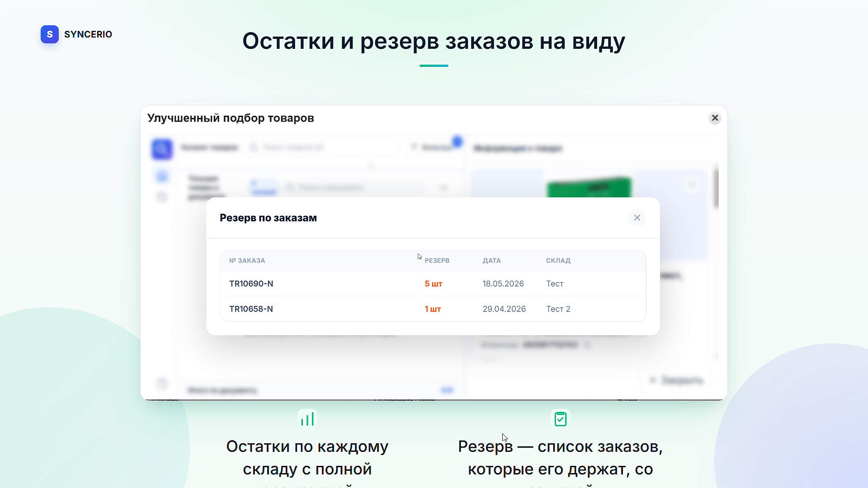Close the Резерв по заказам dialog

[637, 218]
